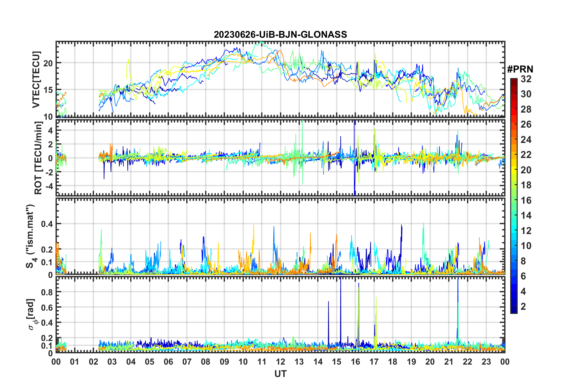Image resolution: width=561 pixels, height=392 pixels.
Task: Click colorbar tick label 8
Action: click(523, 261)
